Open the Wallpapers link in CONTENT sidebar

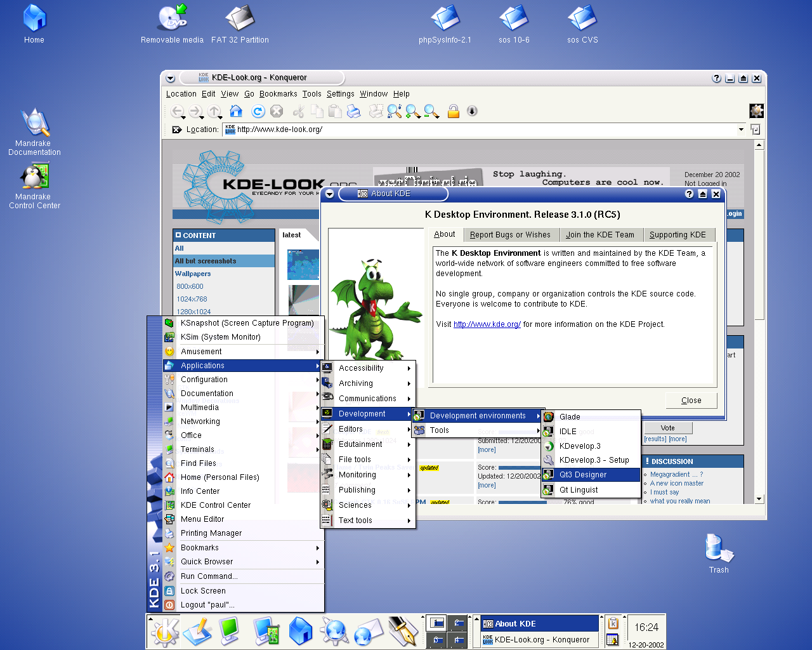tap(193, 274)
